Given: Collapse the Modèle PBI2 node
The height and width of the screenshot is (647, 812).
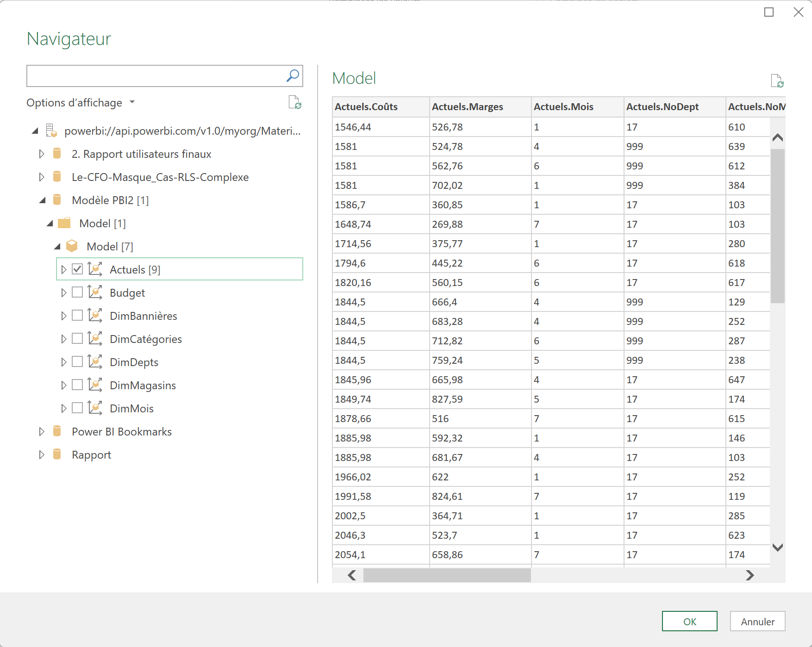Looking at the screenshot, I should 42,200.
